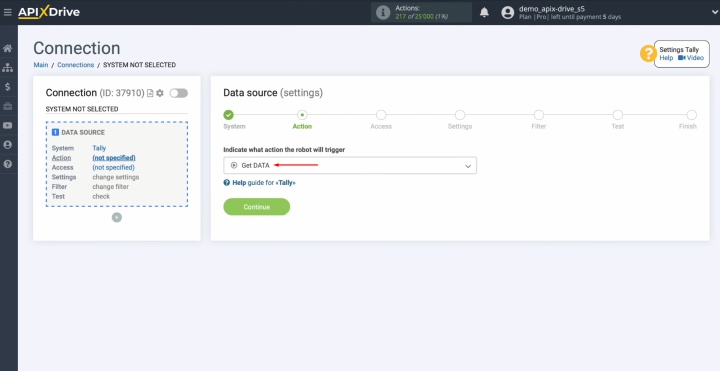This screenshot has height=371, width=720.
Task: Open connection settings gear icon
Action: (160, 93)
